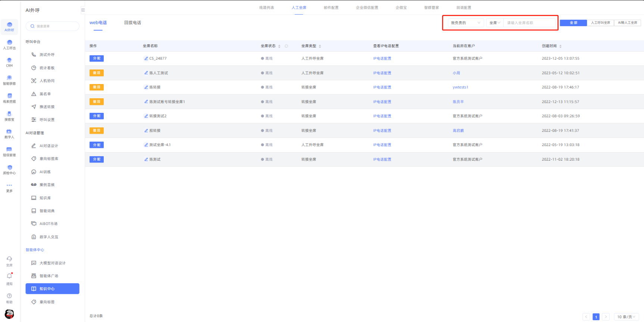644x322 pixels.
Task: Open the CRM module in left rail
Action: tap(9, 62)
